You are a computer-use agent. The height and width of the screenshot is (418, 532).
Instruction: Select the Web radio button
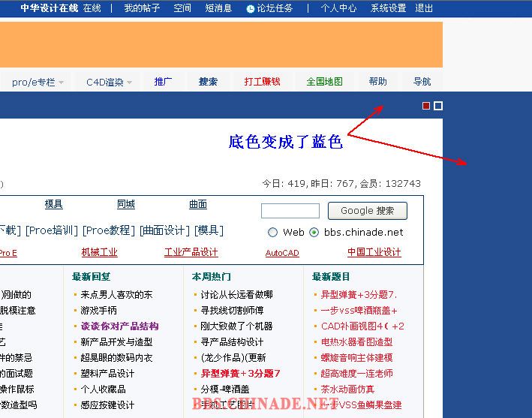click(272, 233)
